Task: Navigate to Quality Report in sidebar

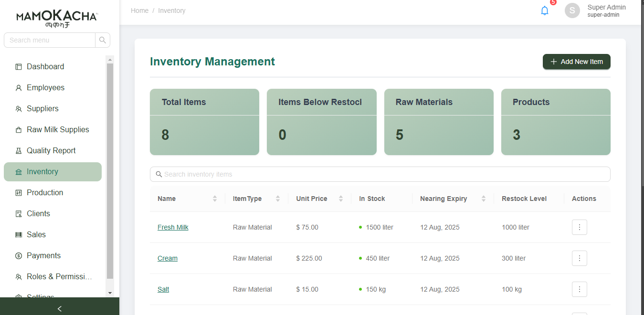Action: (51, 151)
